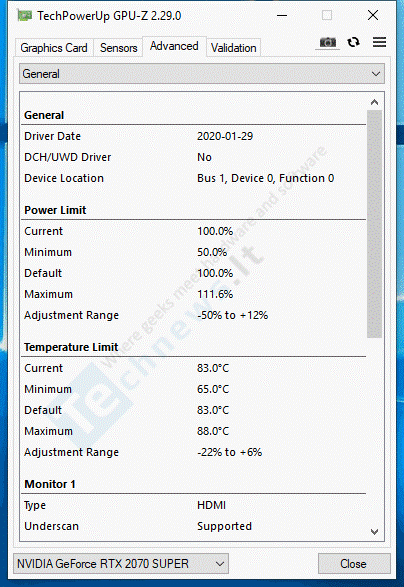Viewport: 404px width, 587px height.
Task: Click the Power Limit Maximum value 111.6%
Action: pos(215,294)
